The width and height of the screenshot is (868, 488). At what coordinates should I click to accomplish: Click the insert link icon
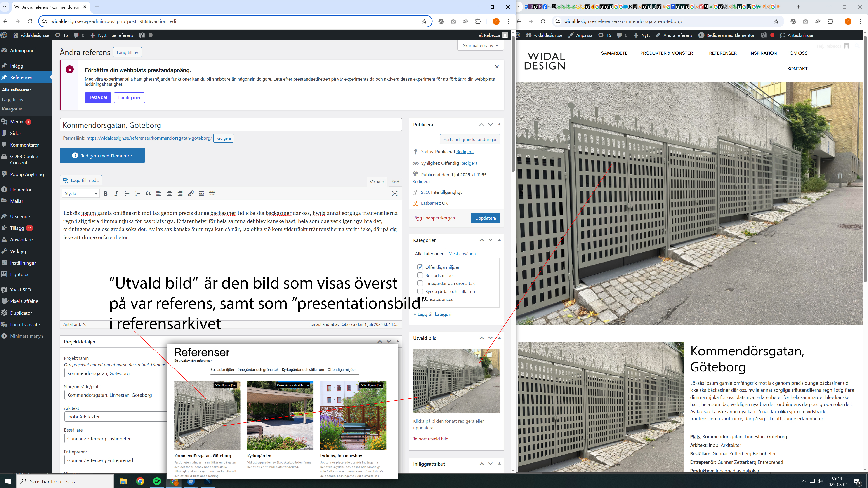click(191, 193)
